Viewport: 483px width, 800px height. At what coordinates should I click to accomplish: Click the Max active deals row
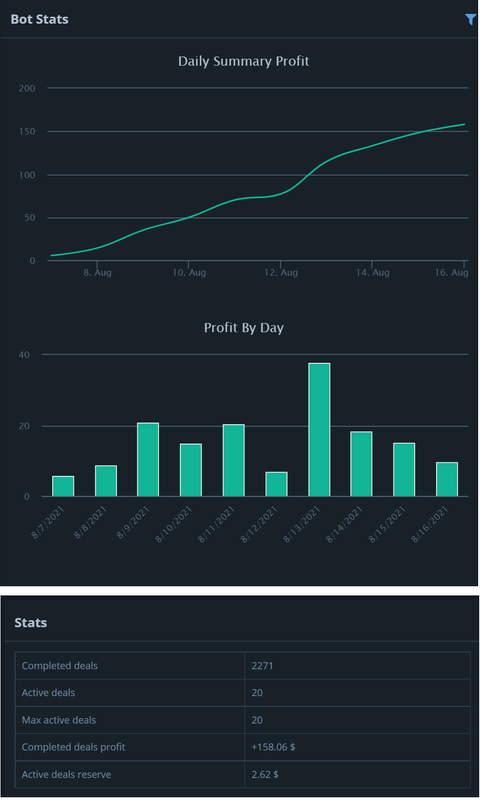pyautogui.click(x=242, y=720)
